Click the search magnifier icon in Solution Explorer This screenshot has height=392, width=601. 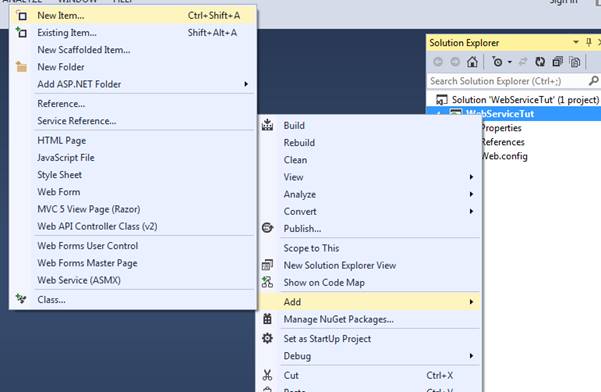[593, 81]
